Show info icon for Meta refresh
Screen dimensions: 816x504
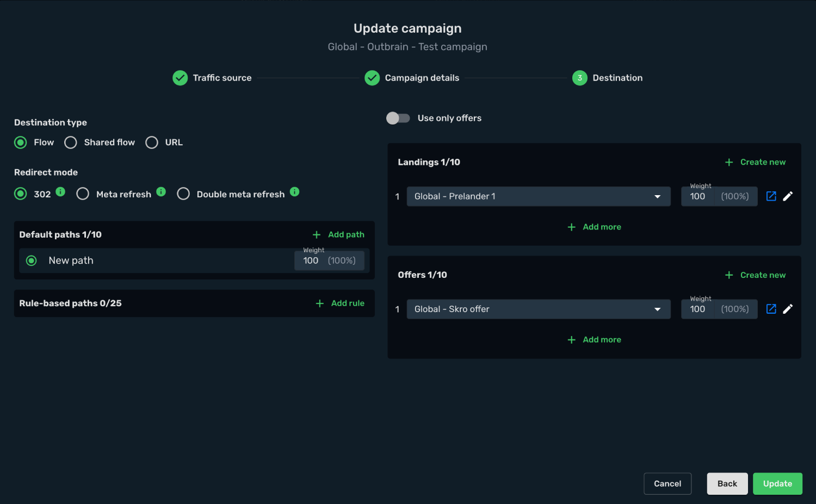[161, 191]
